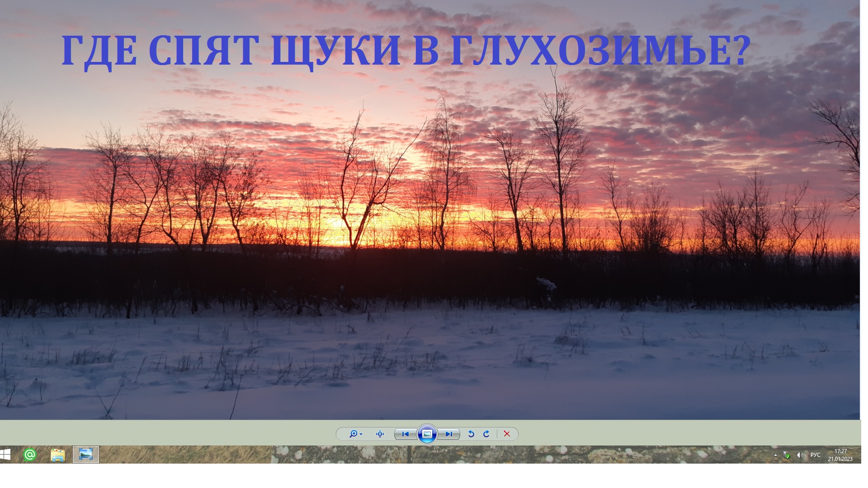Viewport: 868px width, 488px height.
Task: Show hidden tray icons arrow
Action: [775, 455]
